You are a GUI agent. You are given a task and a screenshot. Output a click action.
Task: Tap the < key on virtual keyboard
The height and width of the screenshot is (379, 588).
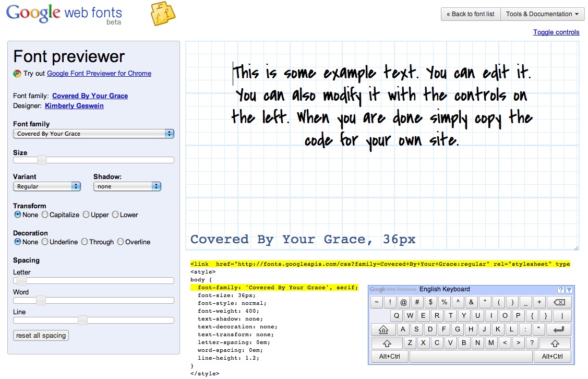pos(505,343)
